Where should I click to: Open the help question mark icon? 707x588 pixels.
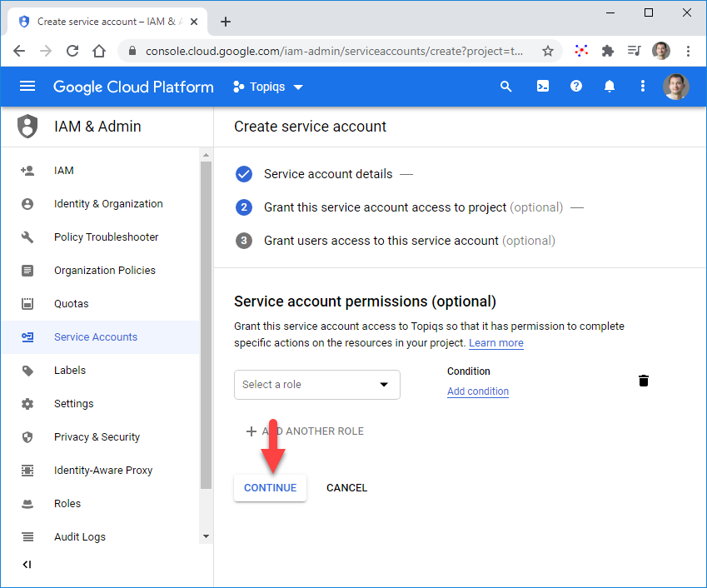[x=576, y=87]
